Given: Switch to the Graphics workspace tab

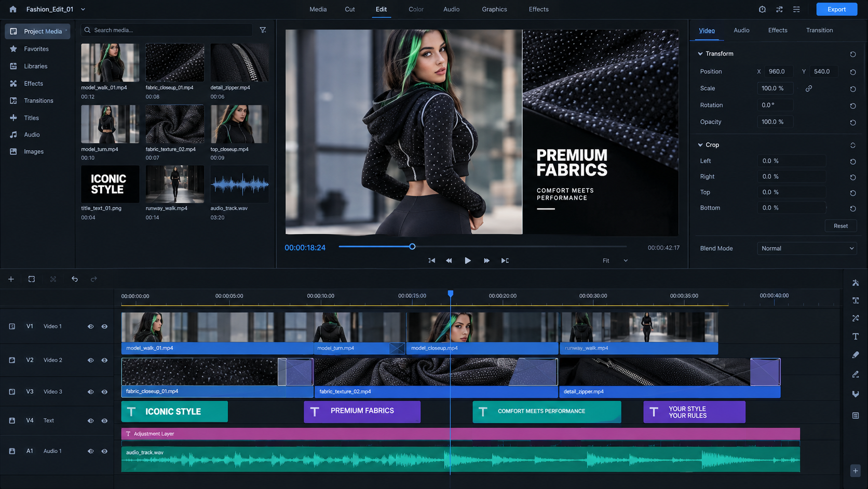Looking at the screenshot, I should (494, 9).
